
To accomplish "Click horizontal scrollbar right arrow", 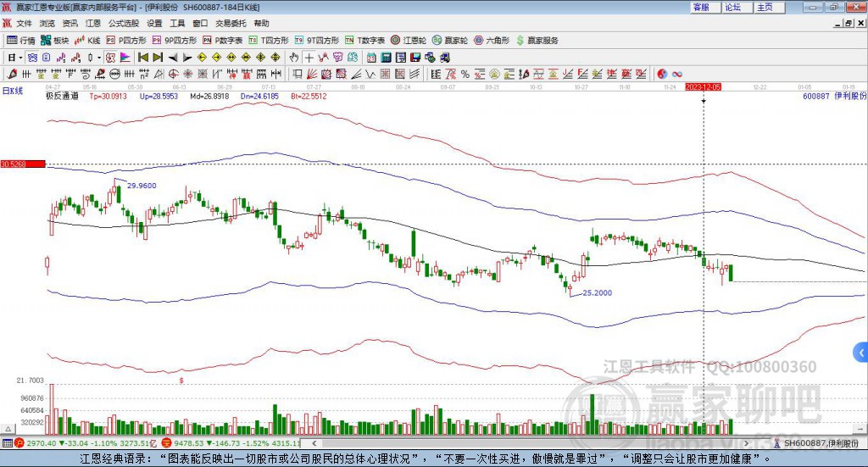I will (x=746, y=442).
